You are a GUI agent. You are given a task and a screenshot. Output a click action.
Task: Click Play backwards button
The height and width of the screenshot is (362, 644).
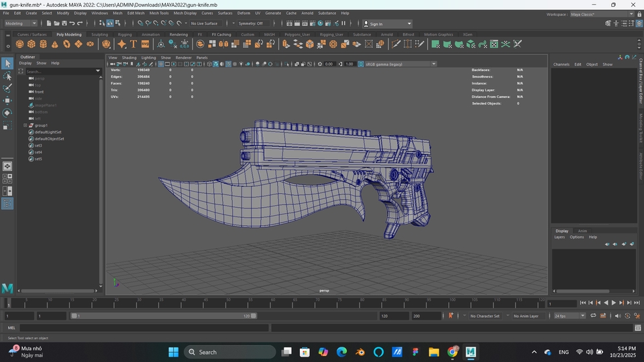606,303
